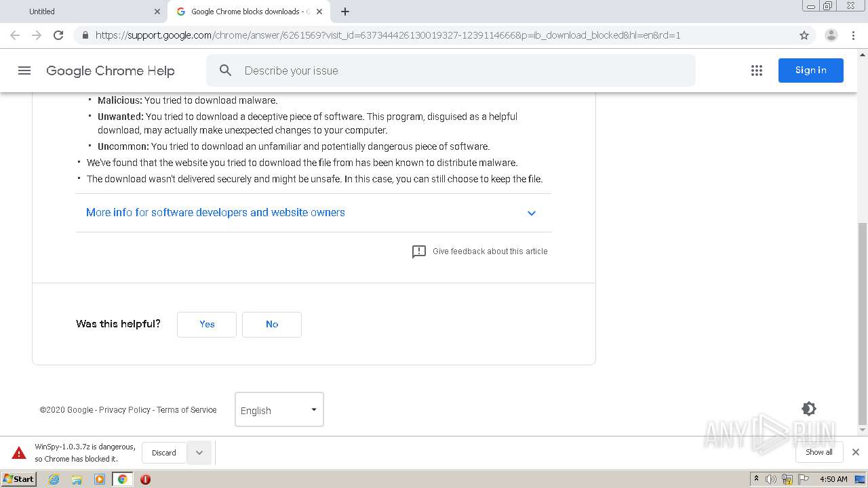Open the English language dropdown
Viewport: 868px width, 488px height.
pyautogui.click(x=279, y=409)
